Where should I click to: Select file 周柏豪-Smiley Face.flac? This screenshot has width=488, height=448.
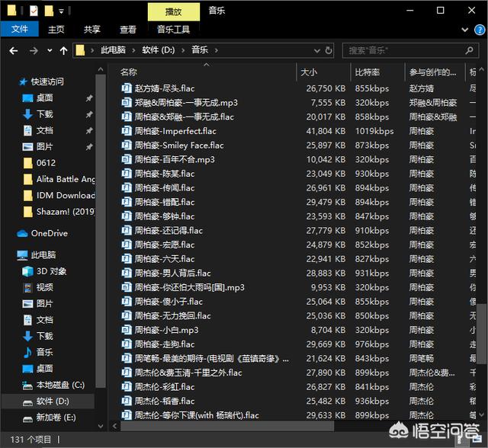(179, 146)
